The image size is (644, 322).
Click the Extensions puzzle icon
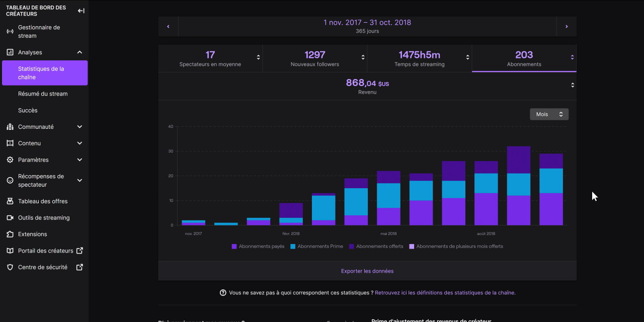click(10, 234)
